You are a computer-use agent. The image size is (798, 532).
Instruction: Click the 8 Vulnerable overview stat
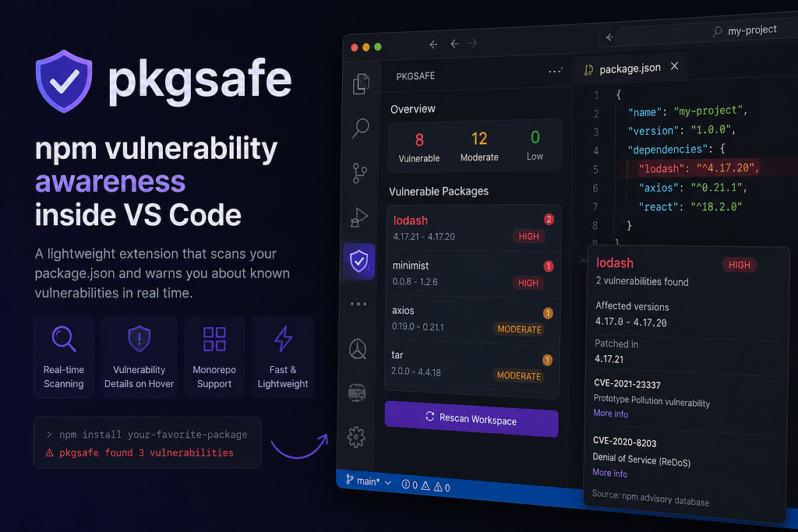click(418, 148)
